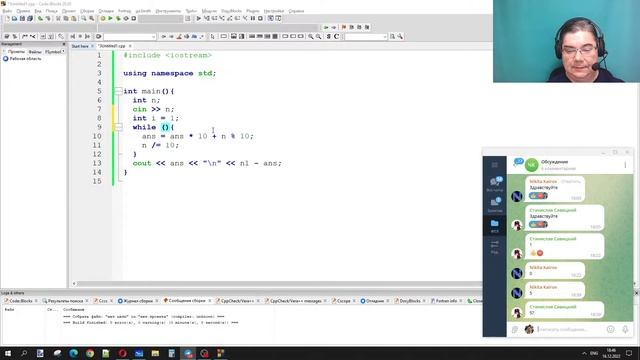Image resolution: width=640 pixels, height=360 pixels.
Task: Click the zoom out icon in toolbar
Action: [318, 36]
